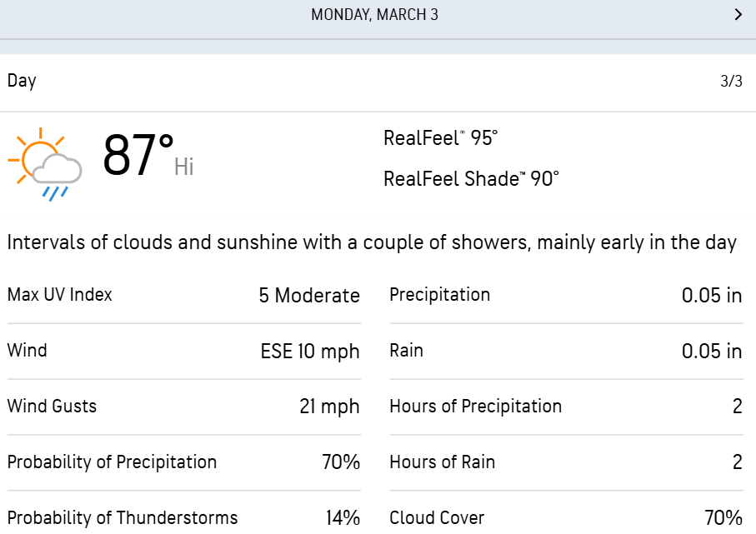Select the Max UV Index row
This screenshot has height=534, width=756.
pyautogui.click(x=183, y=295)
